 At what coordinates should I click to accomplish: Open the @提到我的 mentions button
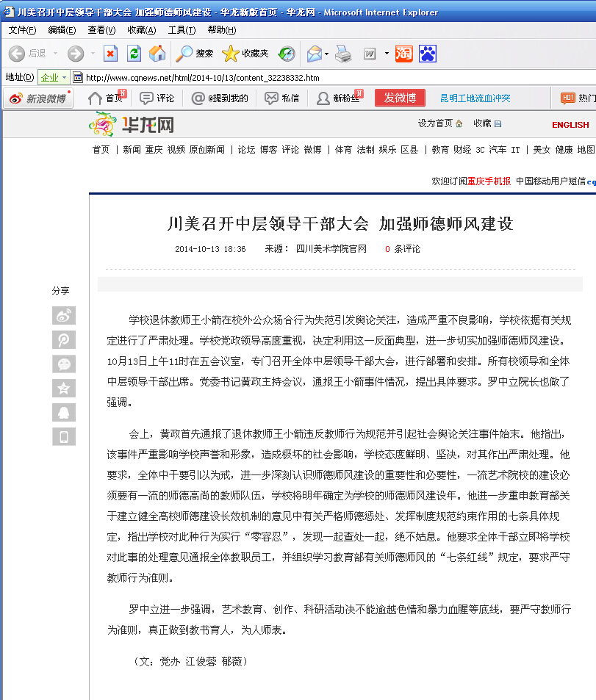[220, 98]
